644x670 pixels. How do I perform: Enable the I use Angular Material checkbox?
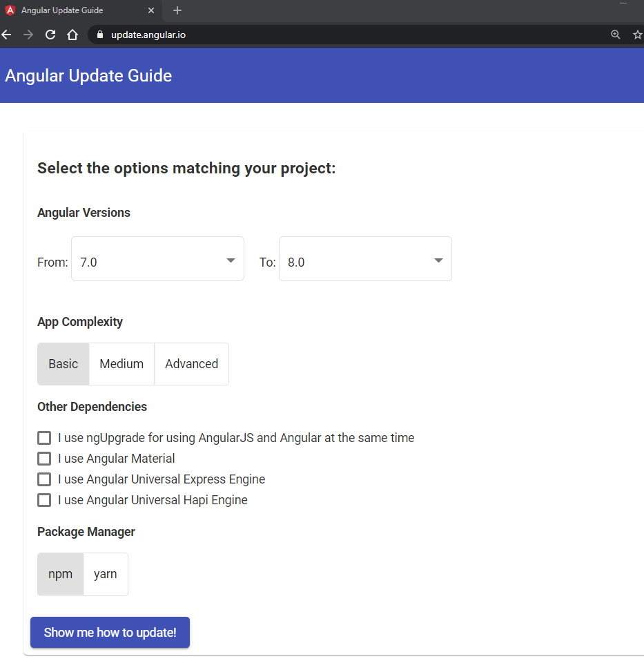click(x=44, y=459)
